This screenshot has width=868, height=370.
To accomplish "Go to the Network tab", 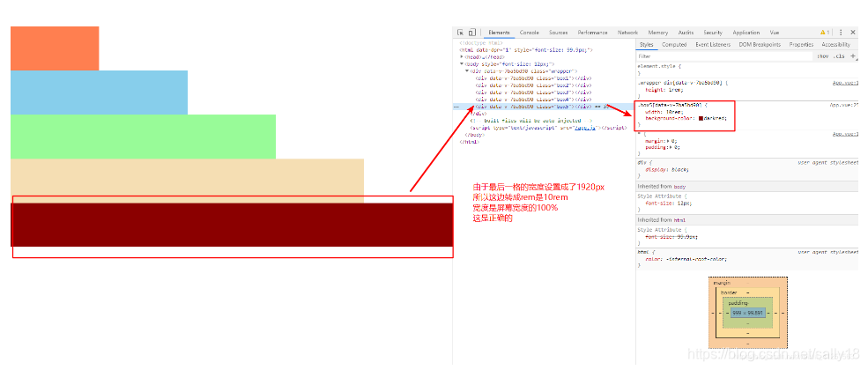I will click(x=627, y=33).
